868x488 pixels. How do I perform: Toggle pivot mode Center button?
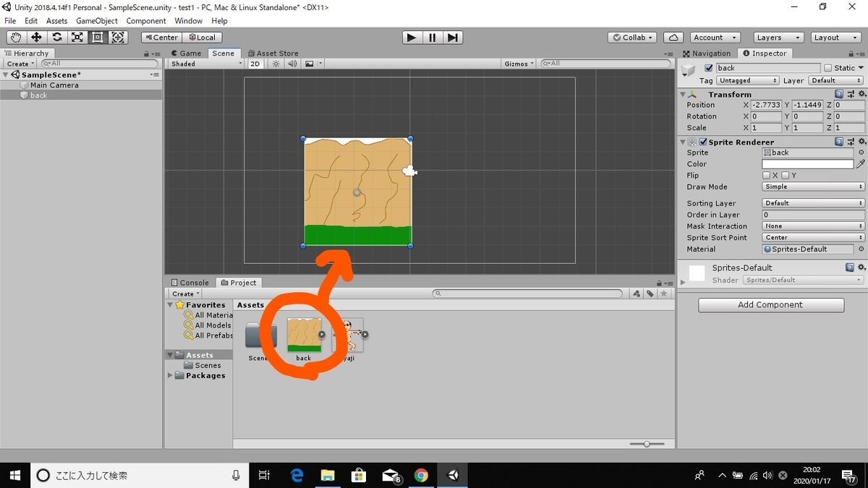[161, 38]
